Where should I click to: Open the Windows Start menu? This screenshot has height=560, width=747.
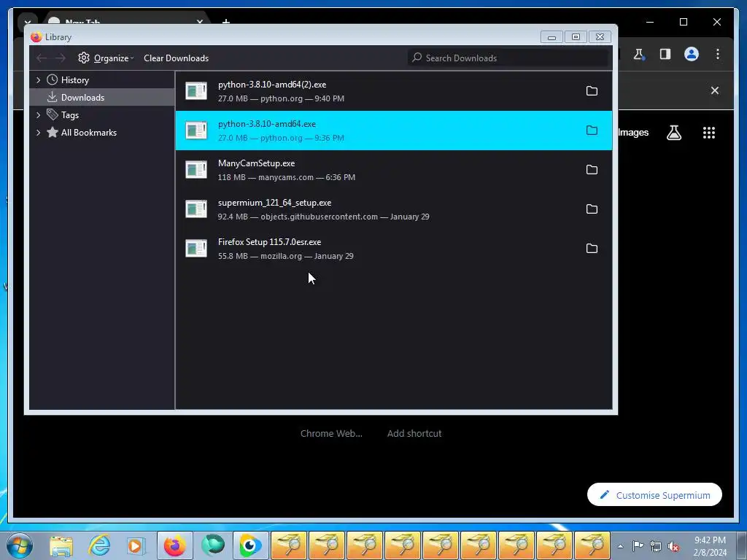pos(20,545)
